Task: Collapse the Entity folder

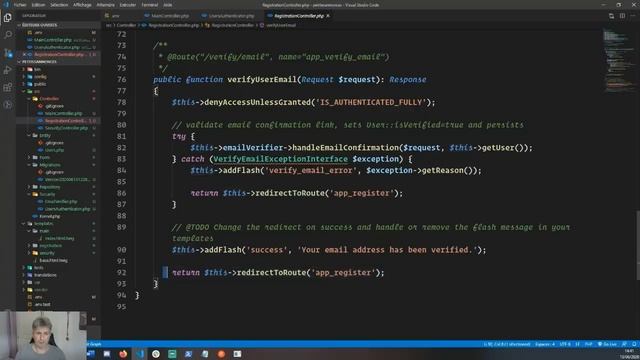Action: click(x=45, y=136)
